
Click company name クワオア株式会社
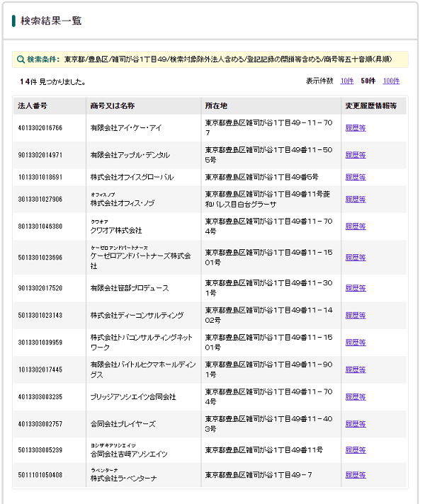click(x=116, y=231)
